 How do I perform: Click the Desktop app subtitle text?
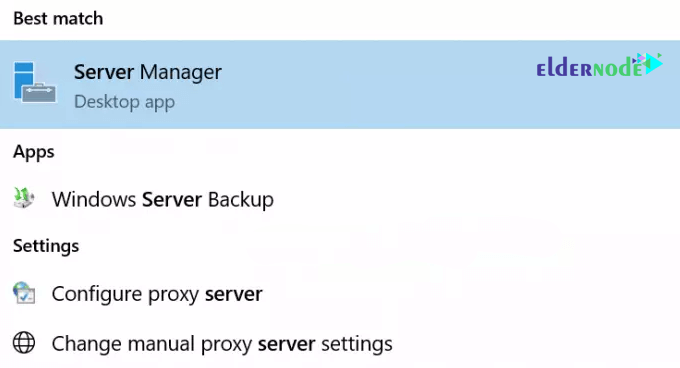point(124,102)
